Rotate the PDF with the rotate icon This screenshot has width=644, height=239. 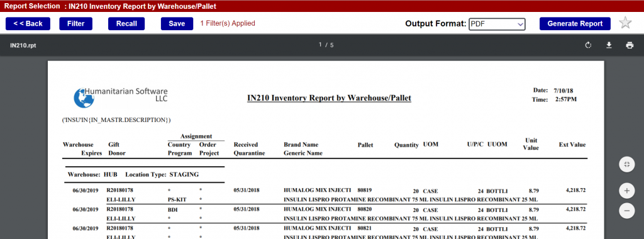click(588, 45)
